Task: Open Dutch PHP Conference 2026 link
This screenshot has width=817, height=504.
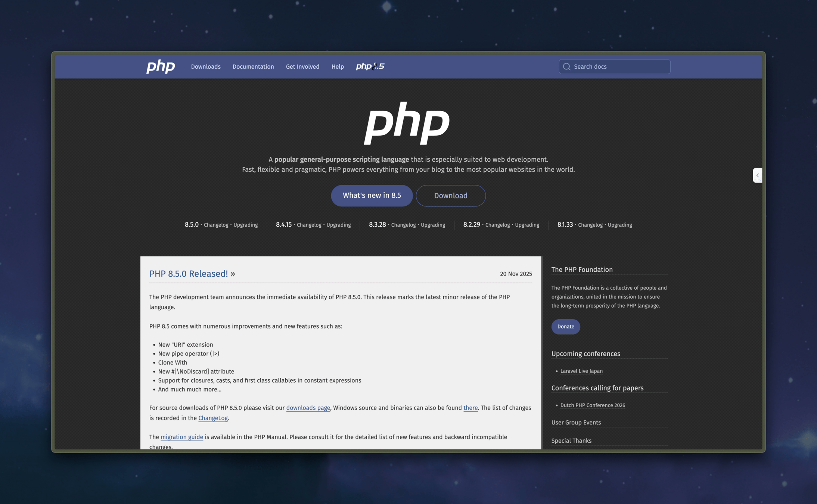Action: click(592, 405)
